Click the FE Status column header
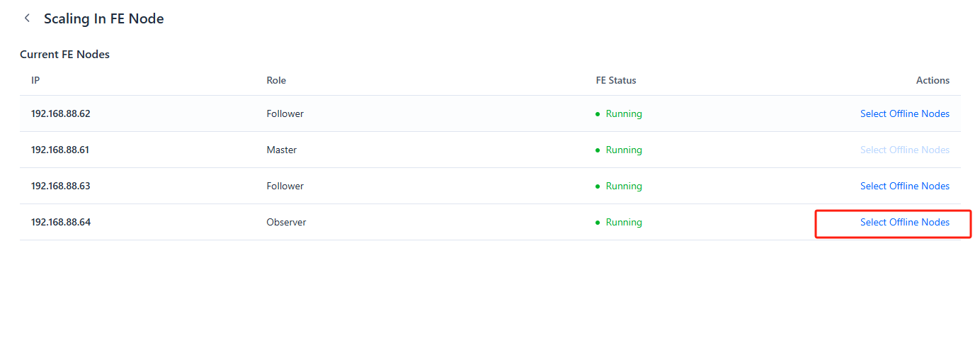980x351 pixels. pyautogui.click(x=615, y=80)
